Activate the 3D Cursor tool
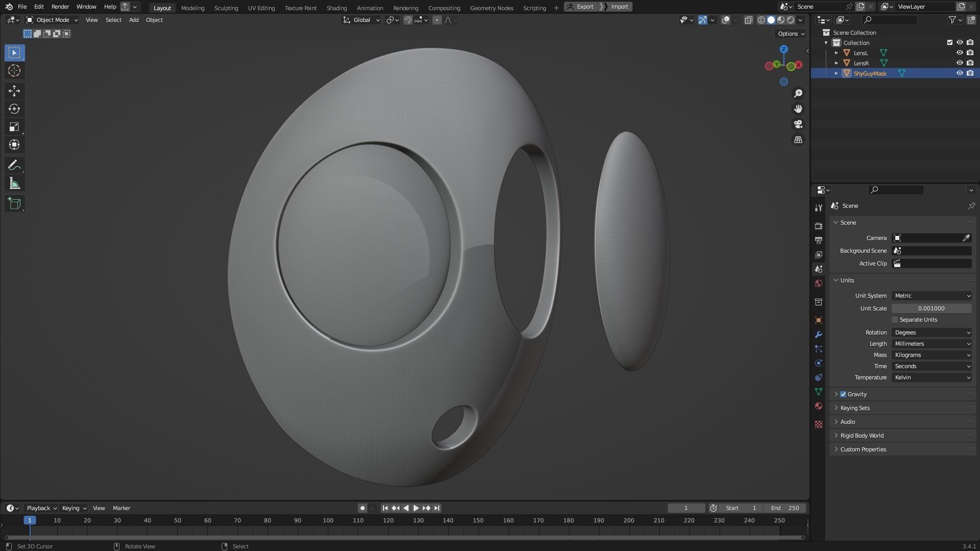The width and height of the screenshot is (980, 551). (x=14, y=70)
